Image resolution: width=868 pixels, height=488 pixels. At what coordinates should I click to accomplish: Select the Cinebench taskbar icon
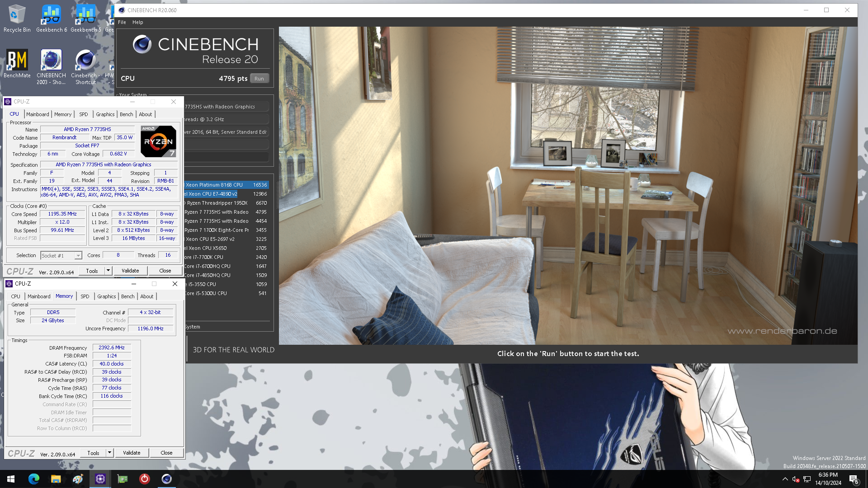[166, 479]
